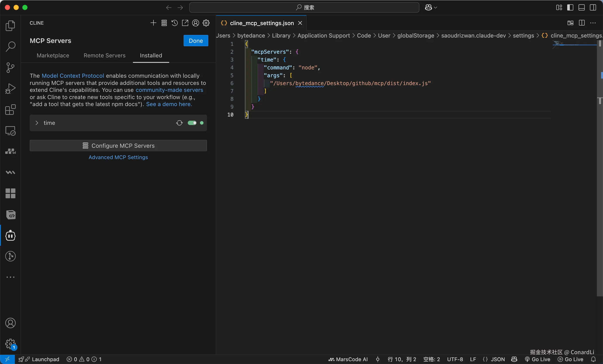Switch to Remote Servers tab

(x=105, y=55)
